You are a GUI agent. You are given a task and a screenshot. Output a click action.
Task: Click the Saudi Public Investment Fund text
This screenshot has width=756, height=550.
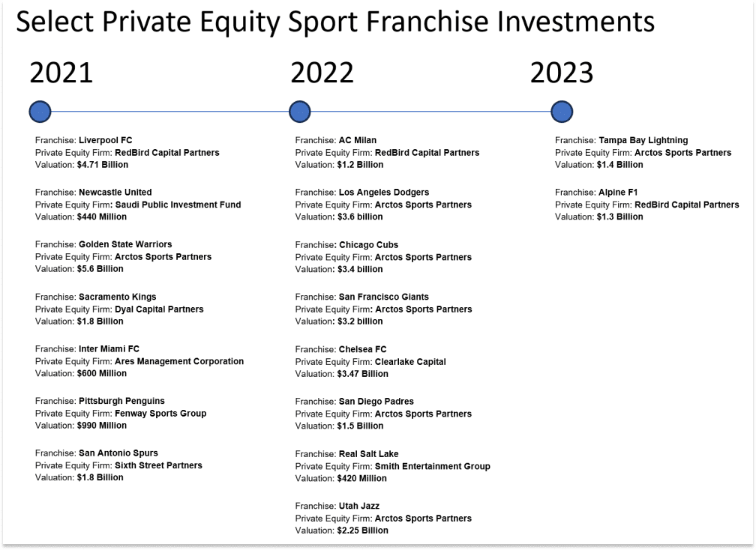[178, 205]
